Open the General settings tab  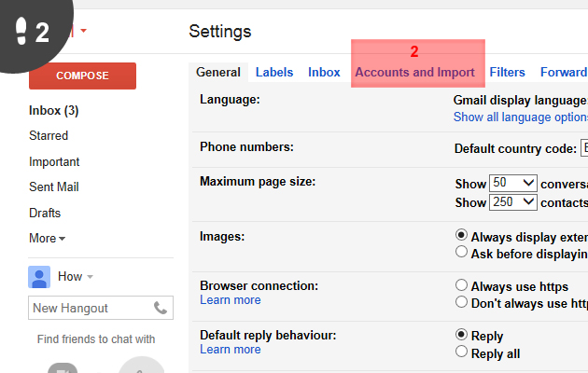click(217, 72)
